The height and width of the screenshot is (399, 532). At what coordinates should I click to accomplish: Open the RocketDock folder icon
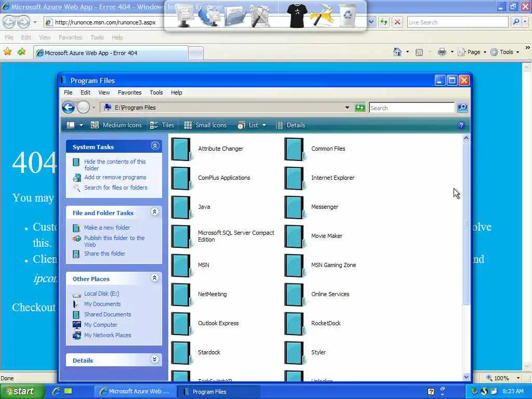pyautogui.click(x=295, y=324)
